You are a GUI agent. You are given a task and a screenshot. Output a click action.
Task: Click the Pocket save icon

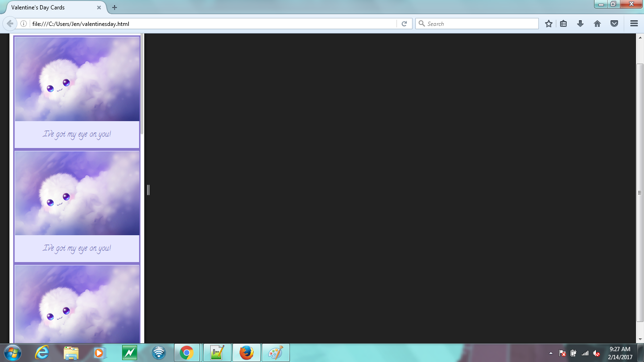pos(614,24)
